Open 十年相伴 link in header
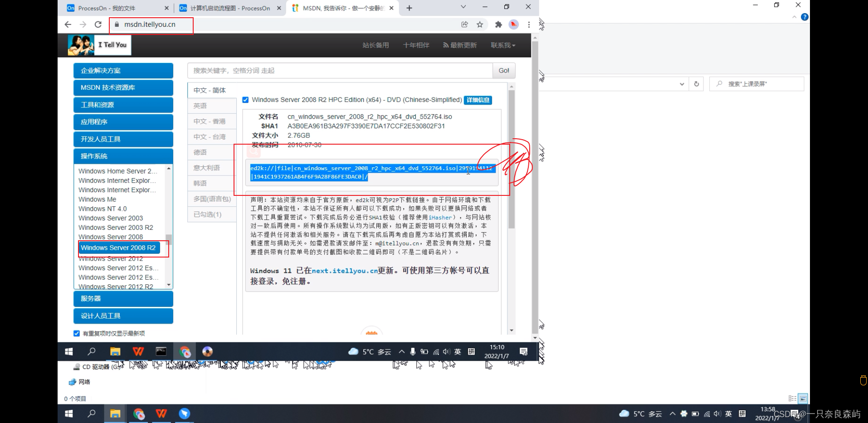Viewport: 868px width, 423px height. coord(416,45)
